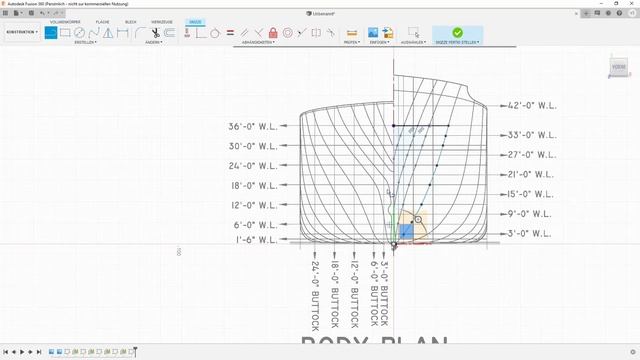Click the Measure ruler icon

pyautogui.click(x=351, y=33)
